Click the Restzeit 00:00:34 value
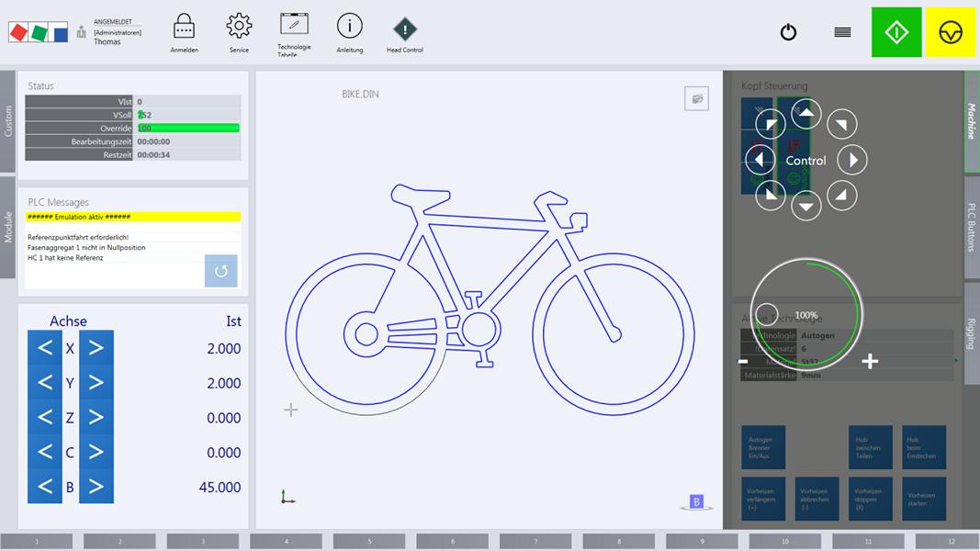 (x=153, y=155)
